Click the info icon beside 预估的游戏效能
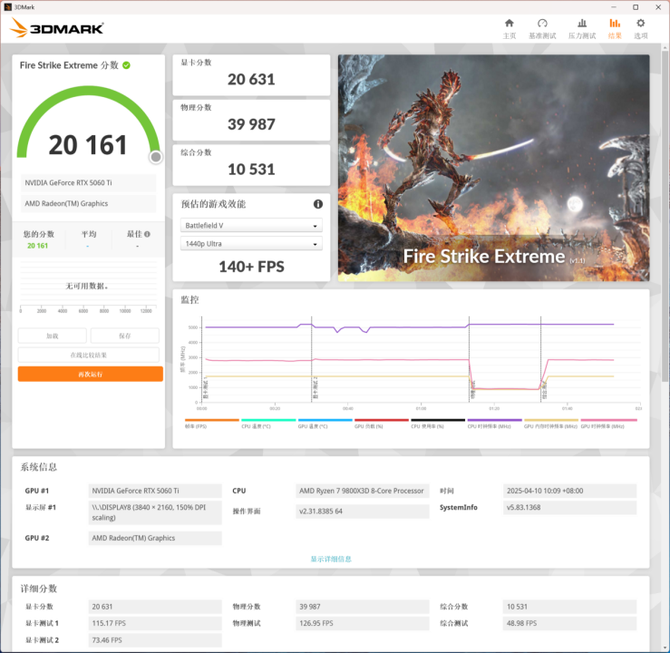670x653 pixels. pos(318,204)
